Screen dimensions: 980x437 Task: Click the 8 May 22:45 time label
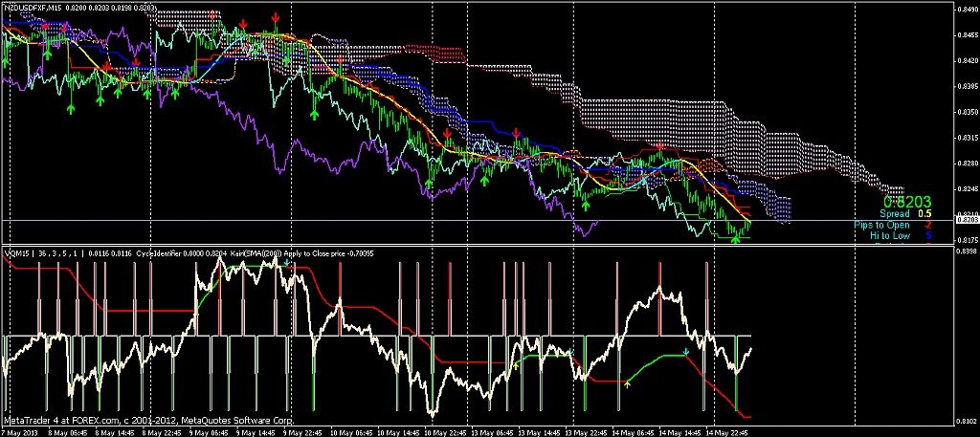(x=162, y=432)
